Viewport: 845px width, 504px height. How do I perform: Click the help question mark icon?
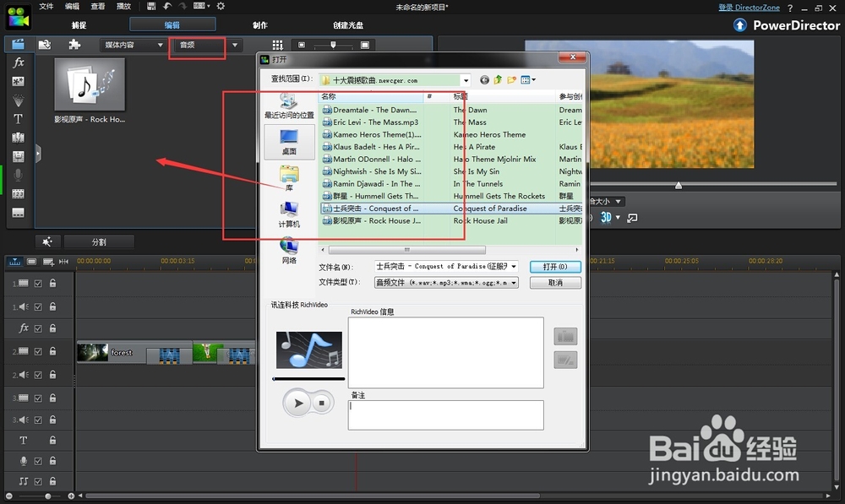790,8
